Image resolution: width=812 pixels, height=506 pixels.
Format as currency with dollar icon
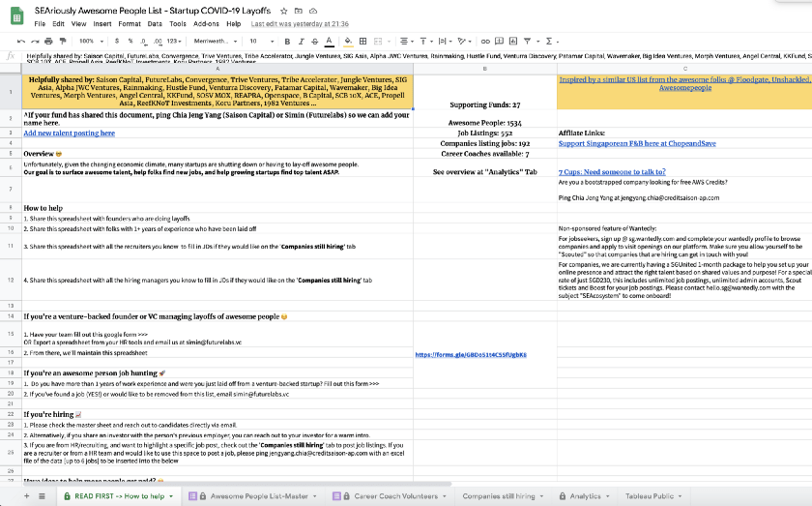click(117, 41)
